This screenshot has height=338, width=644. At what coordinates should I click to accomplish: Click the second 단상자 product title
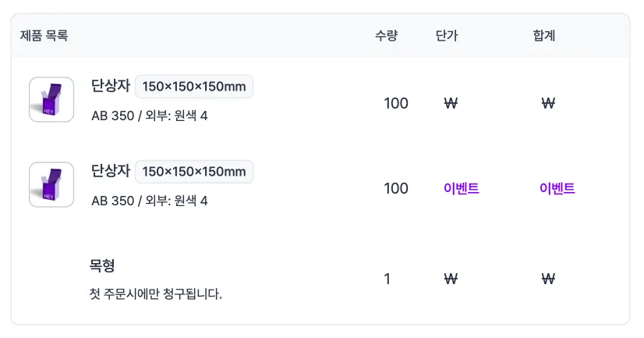pyautogui.click(x=111, y=171)
